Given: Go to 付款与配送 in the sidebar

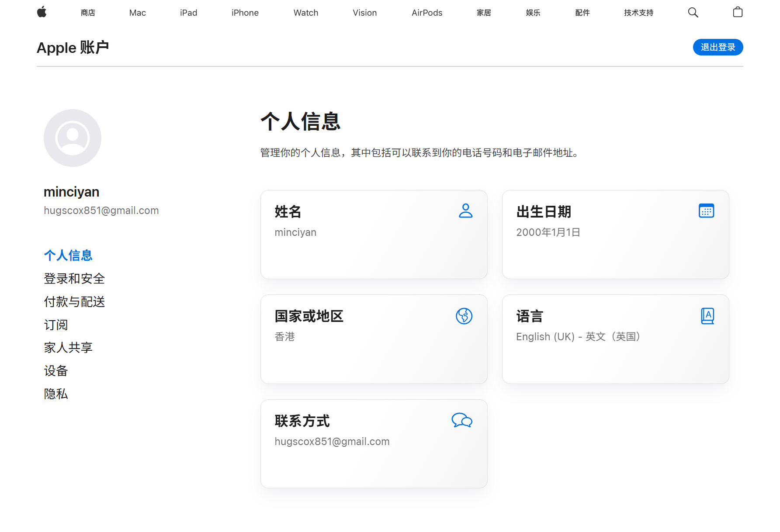Looking at the screenshot, I should coord(74,302).
